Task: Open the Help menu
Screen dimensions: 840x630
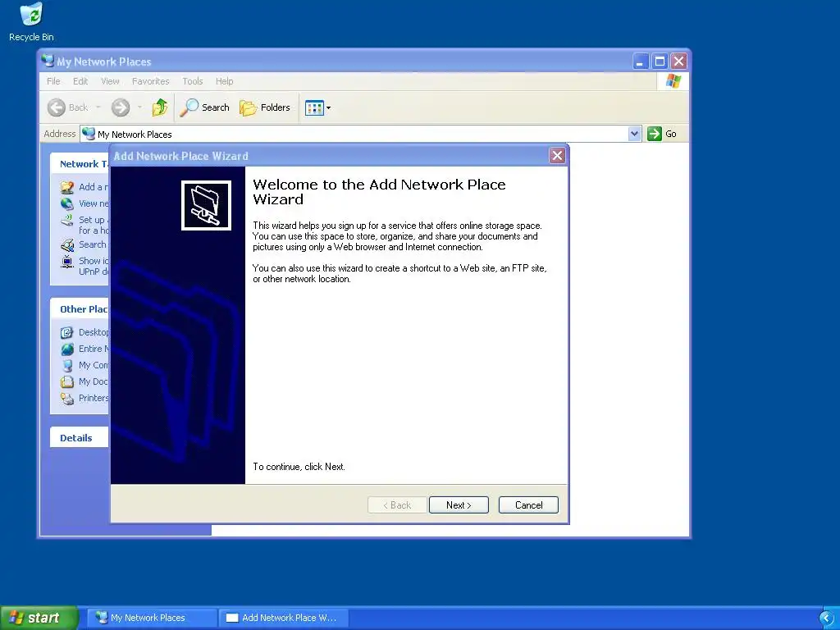Action: coord(225,81)
